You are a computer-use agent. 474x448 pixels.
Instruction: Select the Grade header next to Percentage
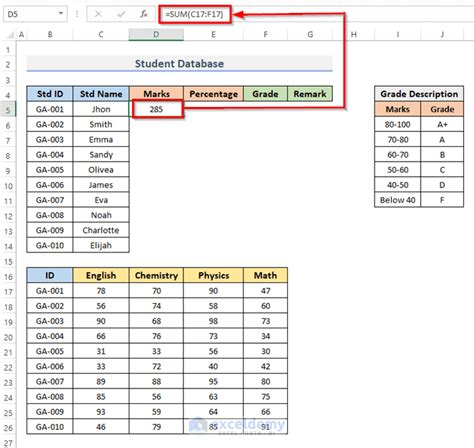click(x=265, y=94)
